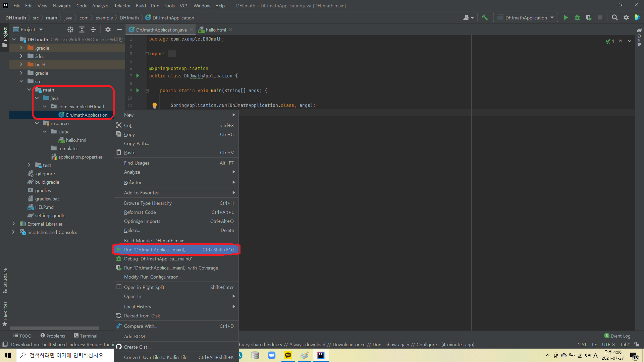
Task: Click the intention lightbulb in editor
Action: (x=155, y=105)
